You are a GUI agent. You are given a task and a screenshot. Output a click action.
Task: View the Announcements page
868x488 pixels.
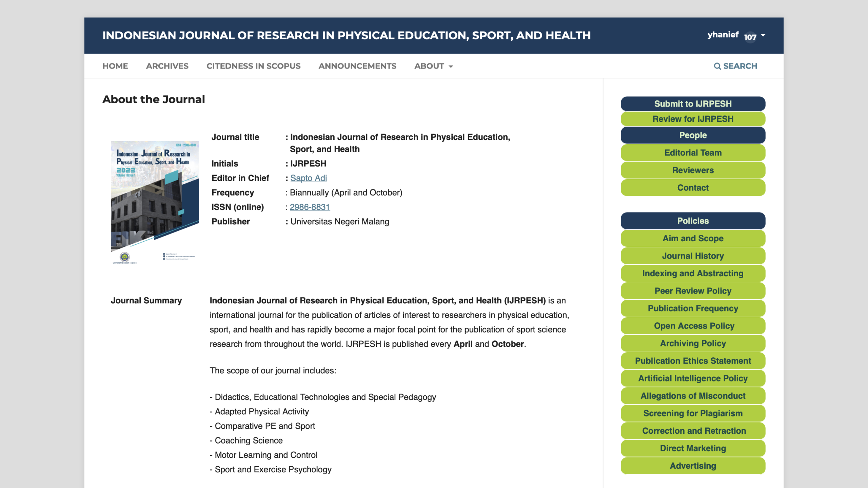357,66
